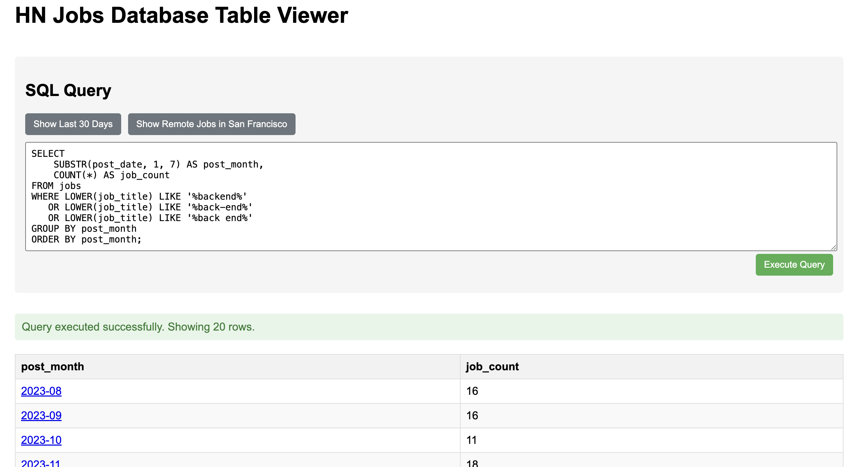Open the 2023-11 month link

tap(41, 463)
